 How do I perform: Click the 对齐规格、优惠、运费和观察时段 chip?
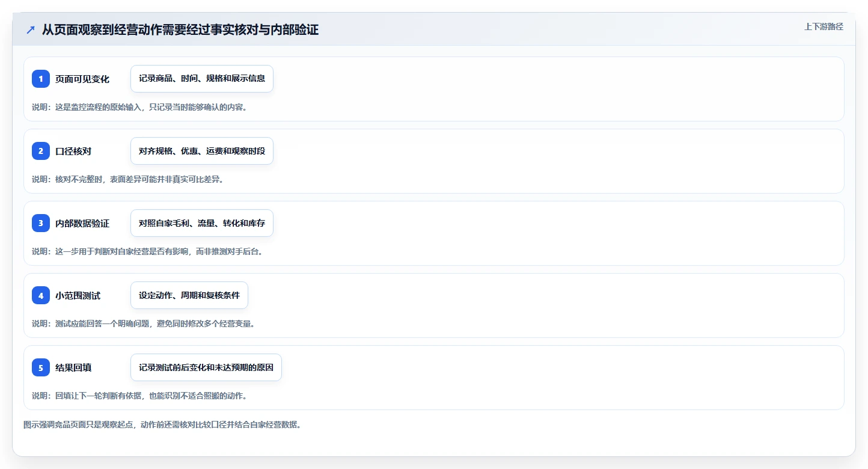[x=202, y=151]
